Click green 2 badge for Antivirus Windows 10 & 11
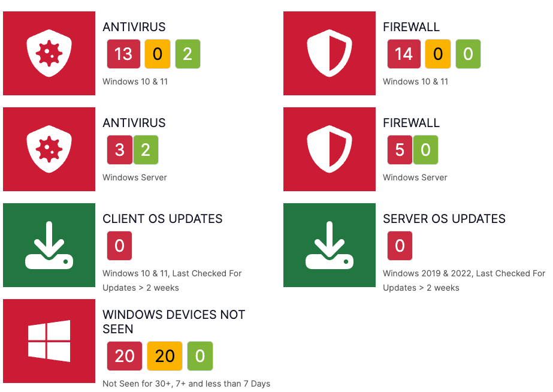 click(188, 54)
